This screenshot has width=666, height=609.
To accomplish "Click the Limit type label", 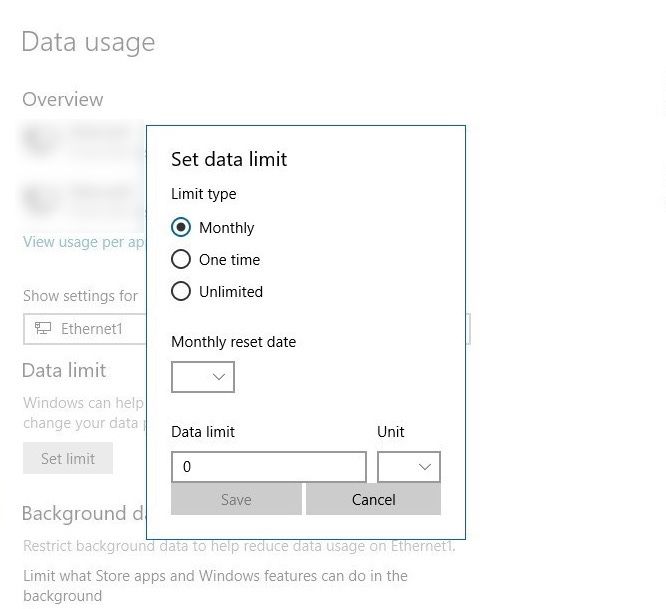I will (204, 194).
